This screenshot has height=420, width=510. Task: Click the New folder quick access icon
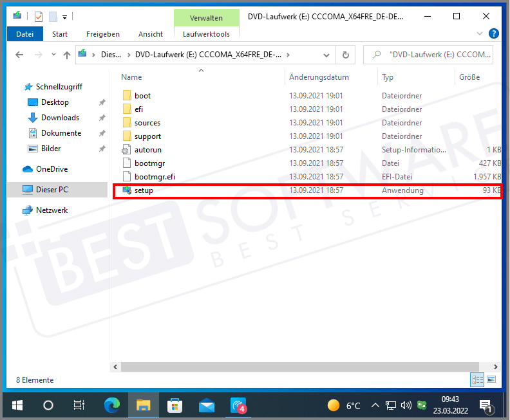[53, 17]
